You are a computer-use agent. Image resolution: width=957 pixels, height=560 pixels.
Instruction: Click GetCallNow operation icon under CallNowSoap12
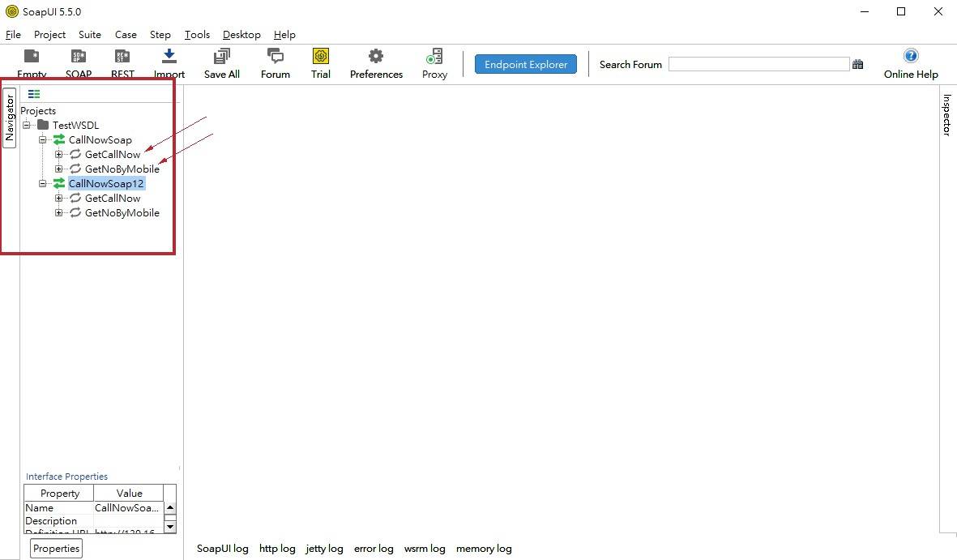(75, 198)
